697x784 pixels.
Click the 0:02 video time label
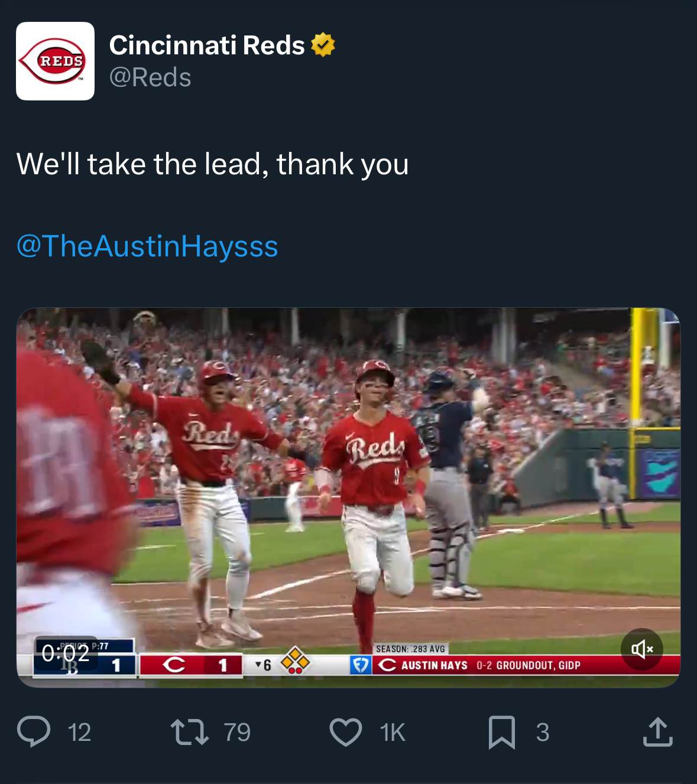pyautogui.click(x=66, y=653)
